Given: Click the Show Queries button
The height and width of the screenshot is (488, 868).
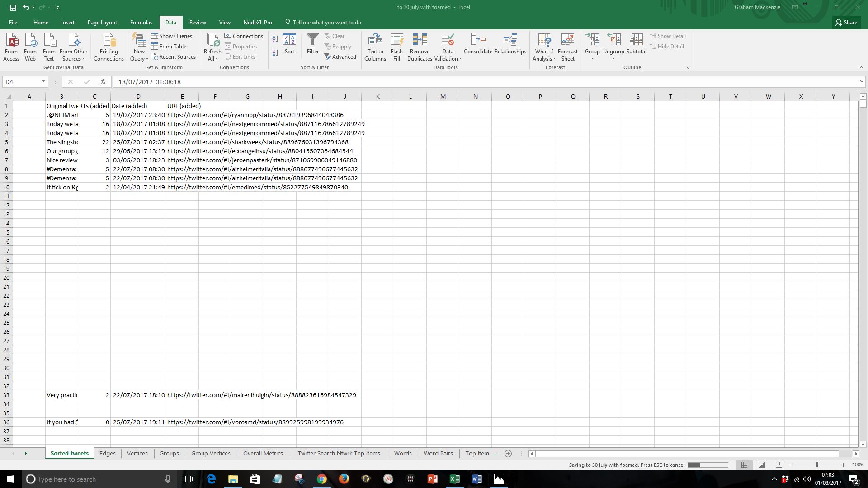Looking at the screenshot, I should coord(172,36).
